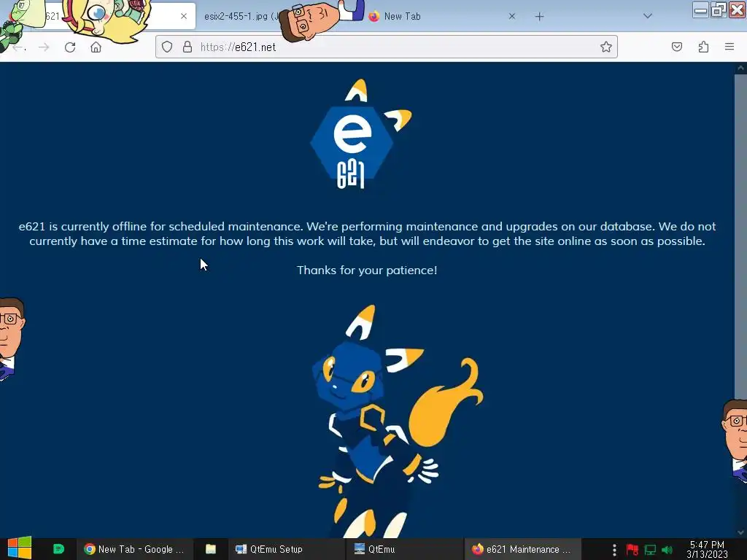Open the green chat app taskbar icon
The width and height of the screenshot is (747, 560).
tap(58, 549)
